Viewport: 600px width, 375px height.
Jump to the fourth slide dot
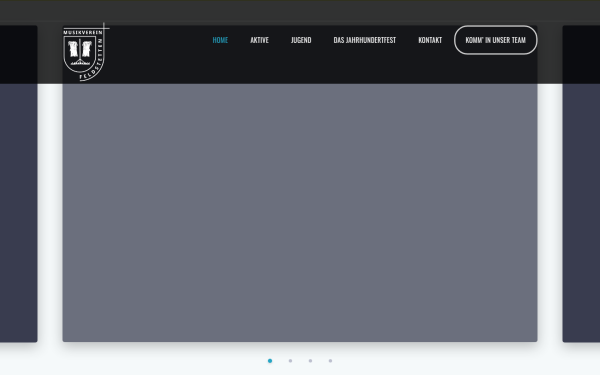(330, 361)
